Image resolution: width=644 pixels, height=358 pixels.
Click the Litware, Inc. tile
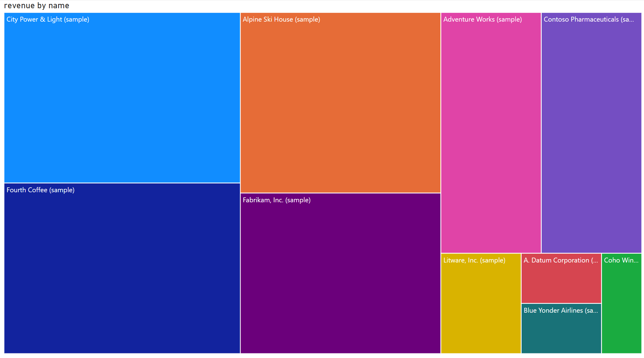click(x=480, y=304)
